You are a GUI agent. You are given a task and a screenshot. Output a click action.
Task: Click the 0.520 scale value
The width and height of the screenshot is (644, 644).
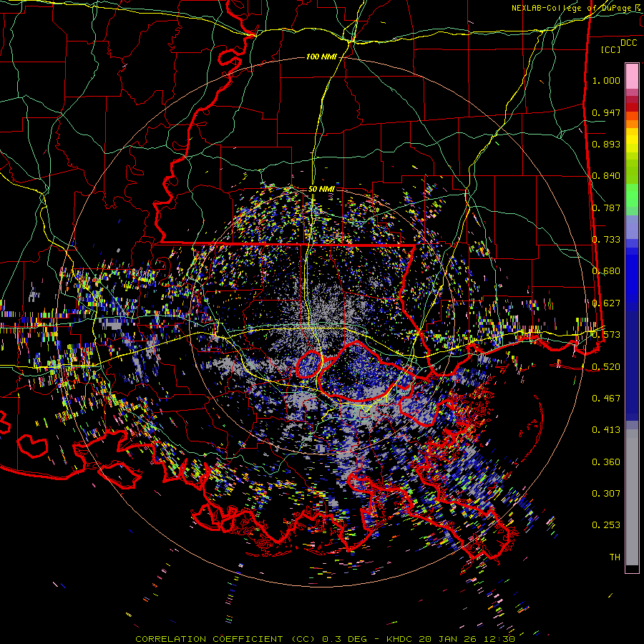click(x=606, y=367)
